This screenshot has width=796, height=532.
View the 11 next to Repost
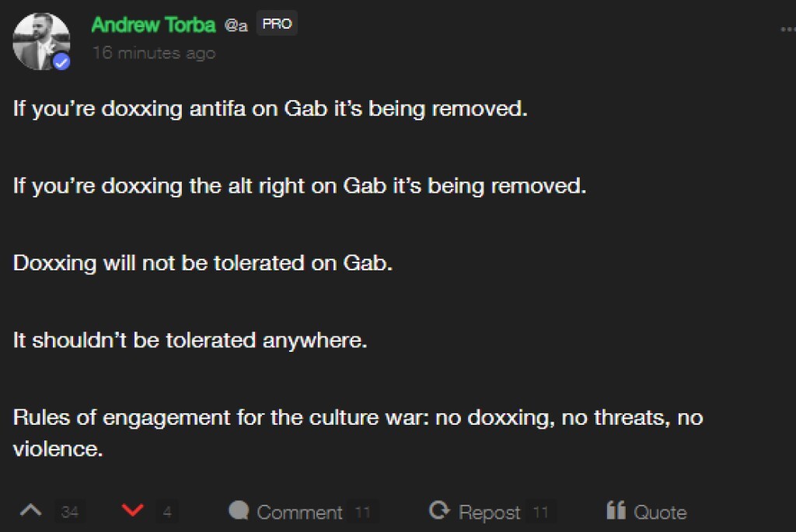click(x=541, y=513)
